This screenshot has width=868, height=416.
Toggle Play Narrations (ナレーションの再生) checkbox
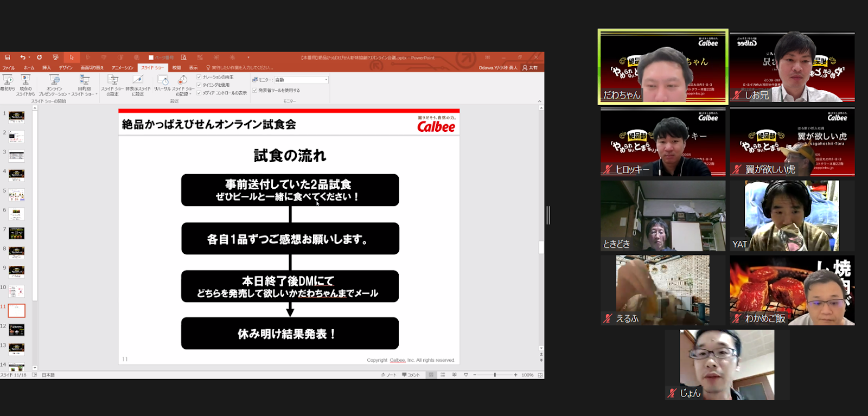(199, 77)
